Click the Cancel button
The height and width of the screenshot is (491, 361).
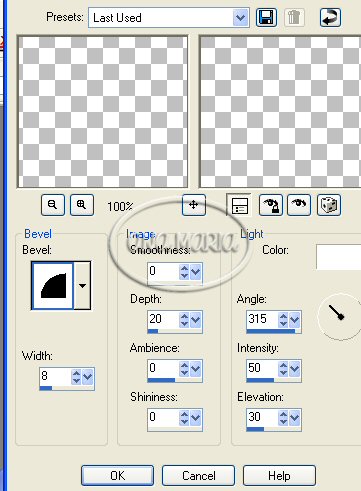(x=198, y=475)
